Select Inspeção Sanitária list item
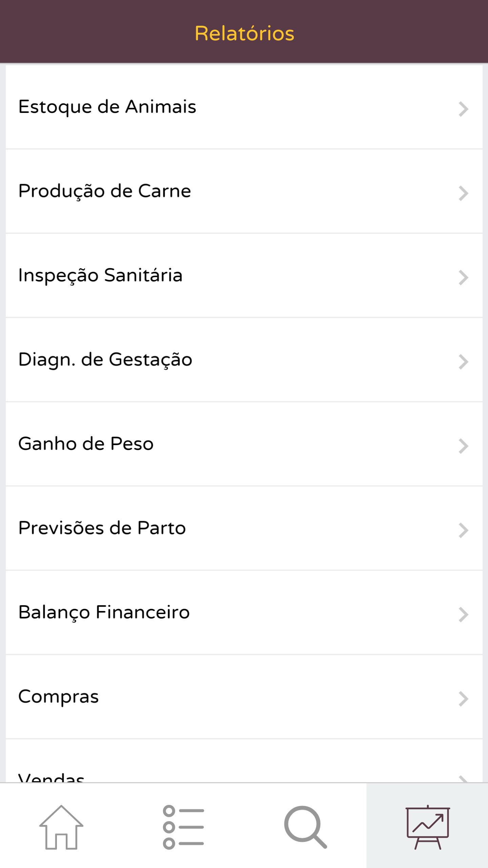488x868 pixels. point(100,275)
